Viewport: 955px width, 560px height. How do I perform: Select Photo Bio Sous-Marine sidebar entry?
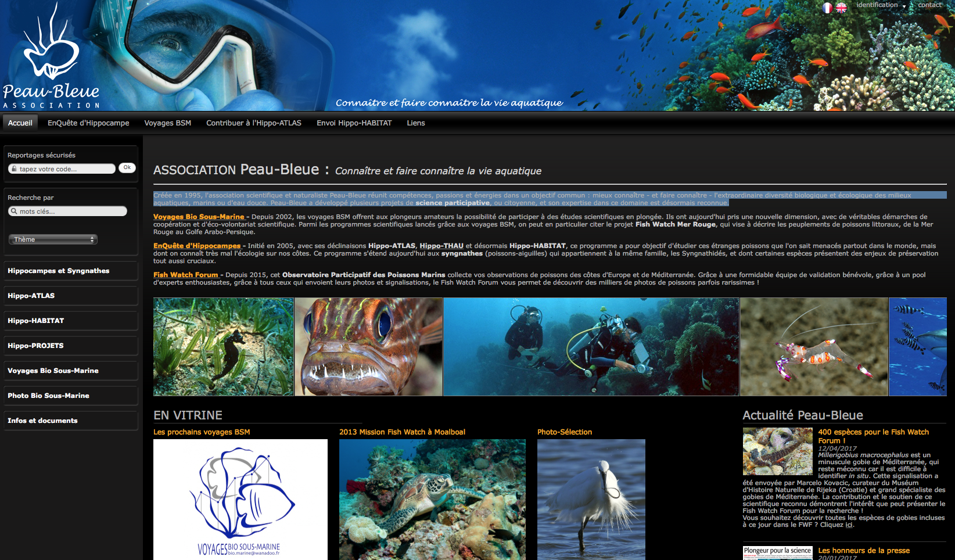click(48, 396)
